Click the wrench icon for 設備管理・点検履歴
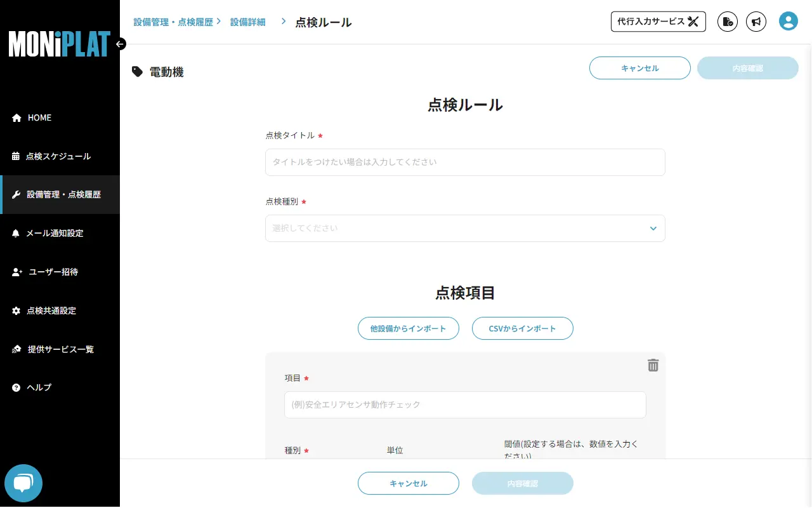Screen dimensions: 812x508 click(x=16, y=194)
